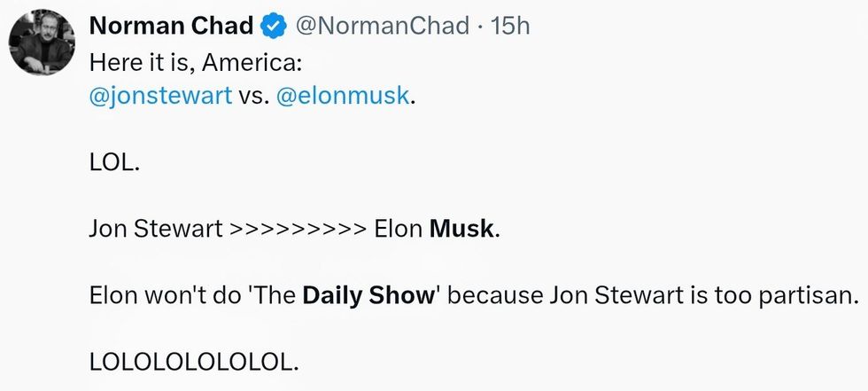The height and width of the screenshot is (391, 868).
Task: Click the 'Here it is, America:' line
Action: pos(177,63)
